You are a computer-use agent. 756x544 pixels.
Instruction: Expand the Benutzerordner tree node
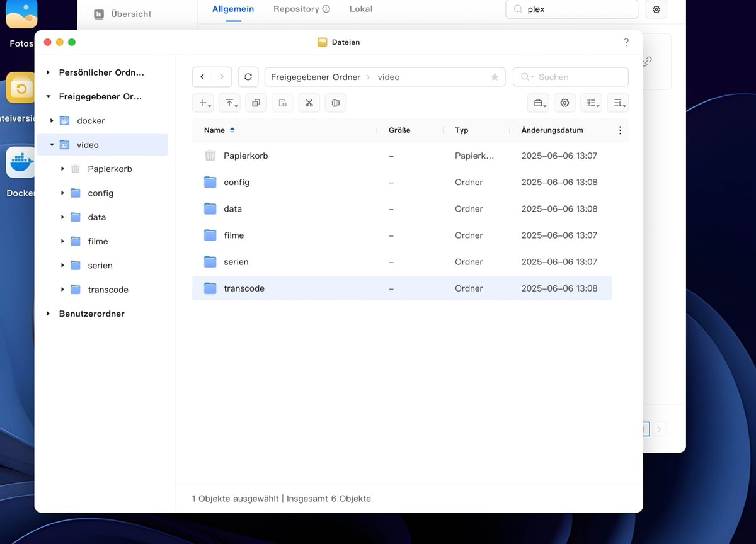click(x=49, y=314)
